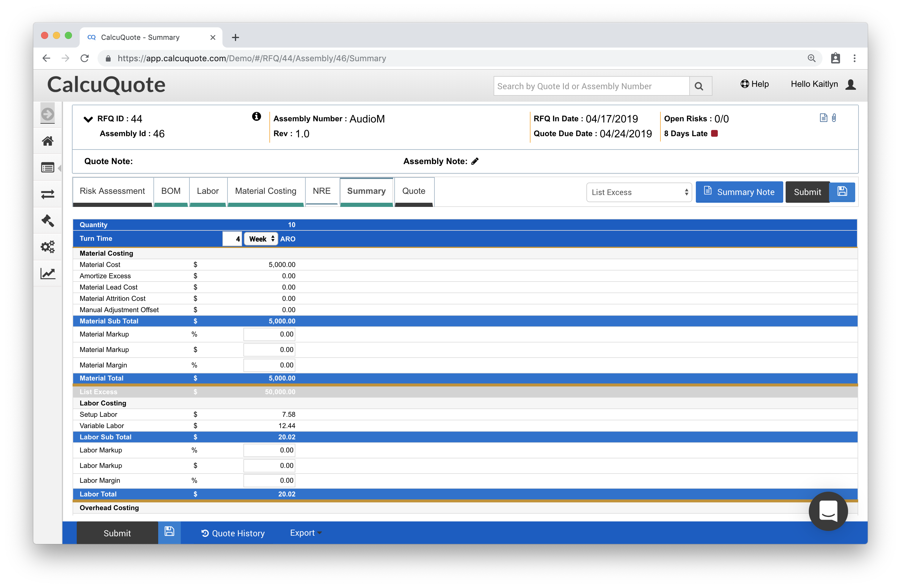
Task: Open the Week turn time unit dropdown
Action: pyautogui.click(x=261, y=239)
